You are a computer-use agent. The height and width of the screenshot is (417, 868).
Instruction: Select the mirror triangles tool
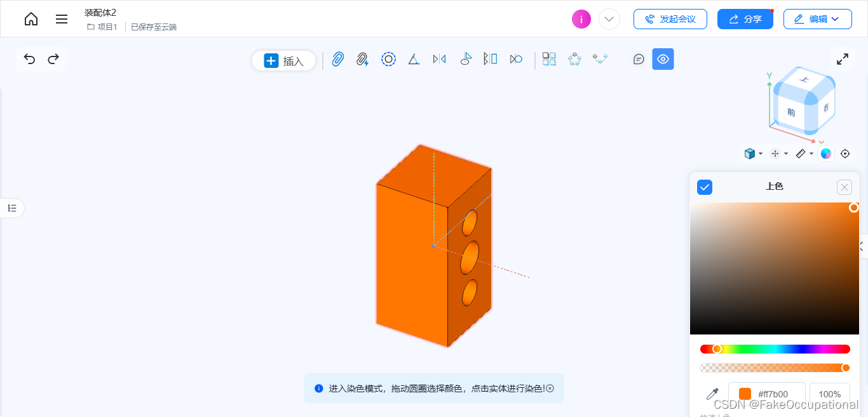[x=439, y=59]
